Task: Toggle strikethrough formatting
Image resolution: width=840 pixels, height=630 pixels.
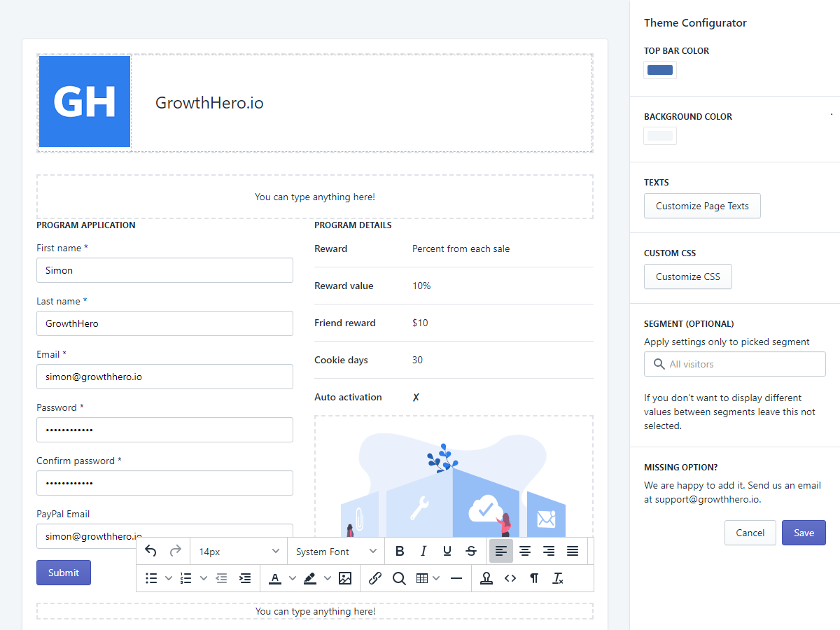Action: pos(471,551)
